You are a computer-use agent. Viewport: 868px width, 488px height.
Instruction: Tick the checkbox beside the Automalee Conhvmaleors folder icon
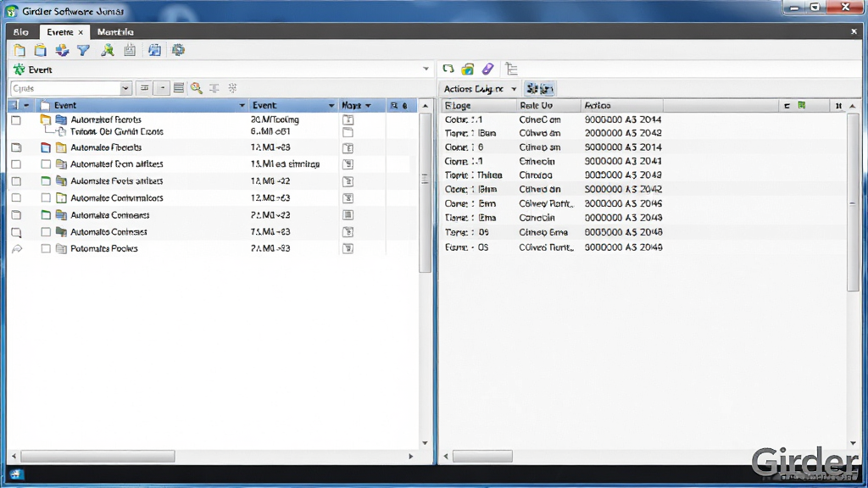tap(46, 198)
